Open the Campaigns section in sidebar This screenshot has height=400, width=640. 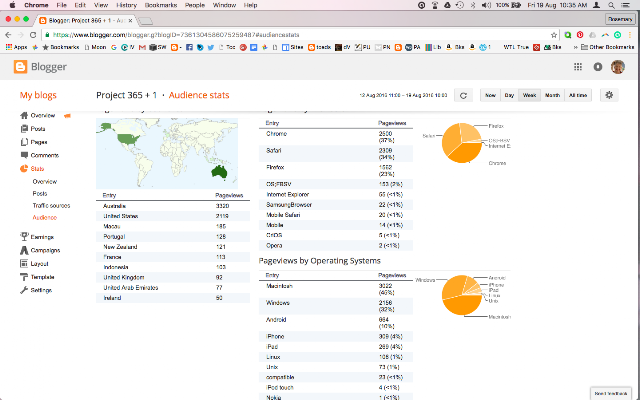pyautogui.click(x=40, y=250)
